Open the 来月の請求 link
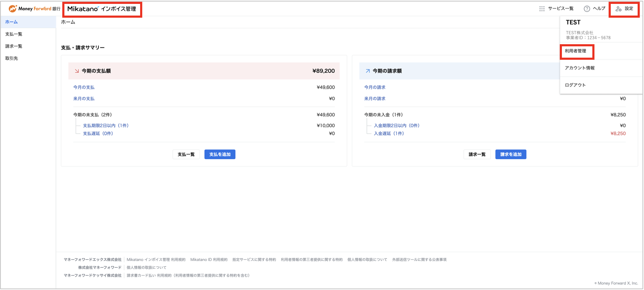Viewport: 644px width, 290px height. (x=375, y=99)
